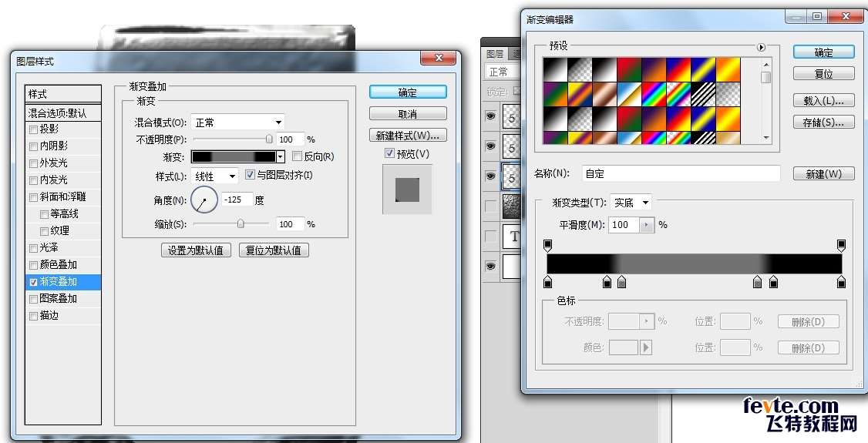Select 混合选项:默认 in style list

click(x=63, y=113)
